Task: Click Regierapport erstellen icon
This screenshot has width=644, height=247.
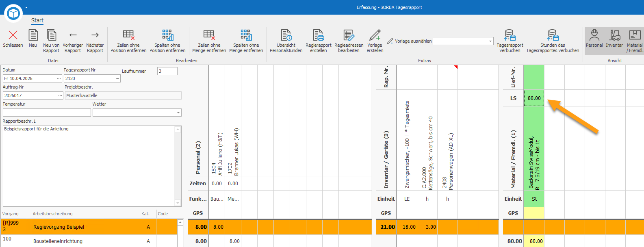Action: point(319,35)
